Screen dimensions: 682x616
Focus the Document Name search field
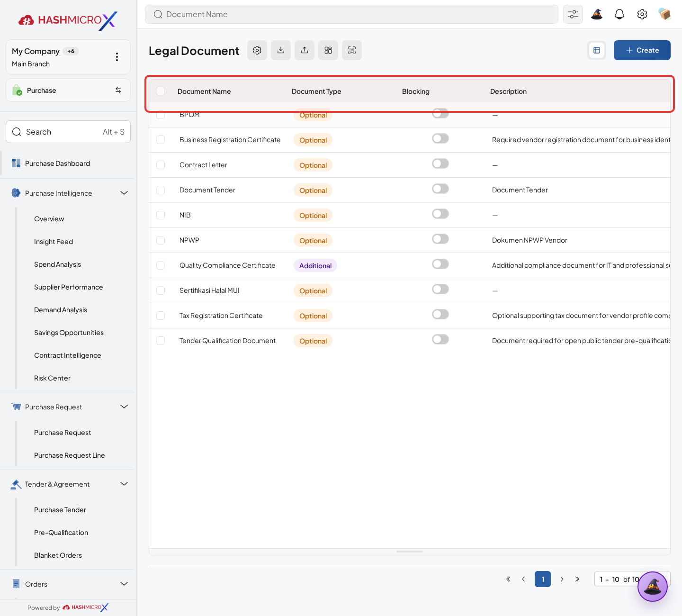(351, 14)
